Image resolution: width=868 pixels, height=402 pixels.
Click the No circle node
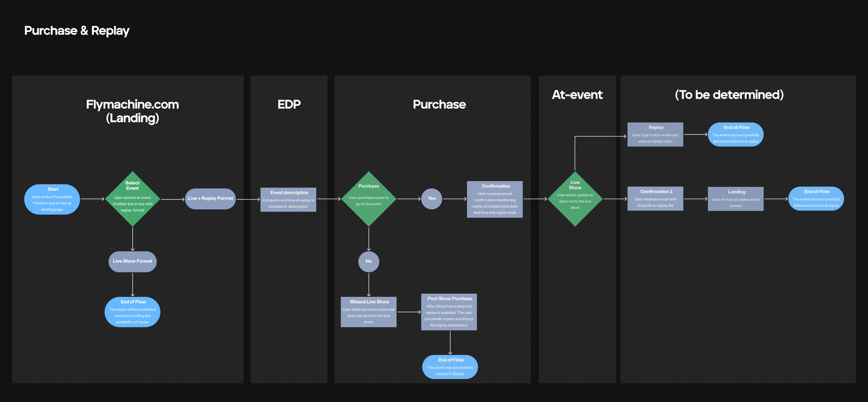click(368, 261)
